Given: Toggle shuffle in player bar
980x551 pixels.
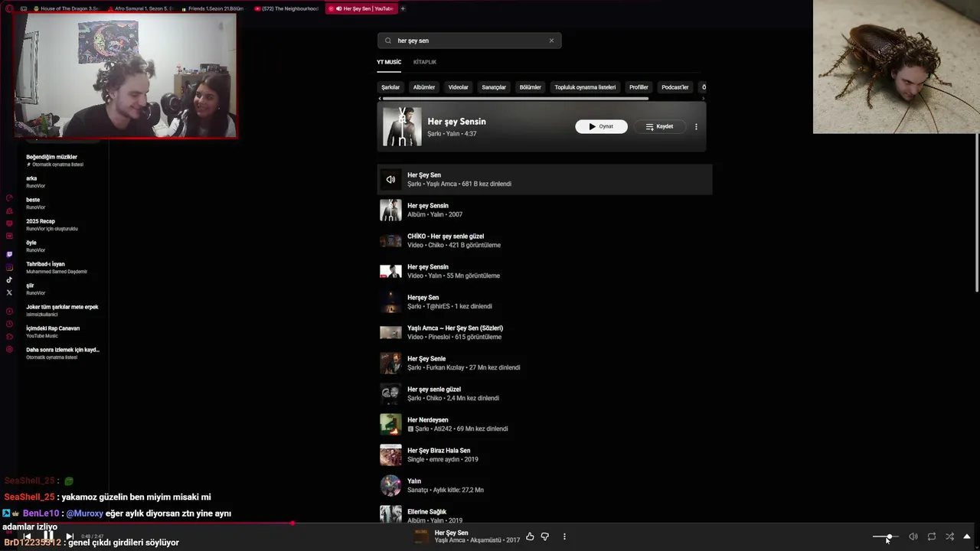Looking at the screenshot, I should pos(949,536).
